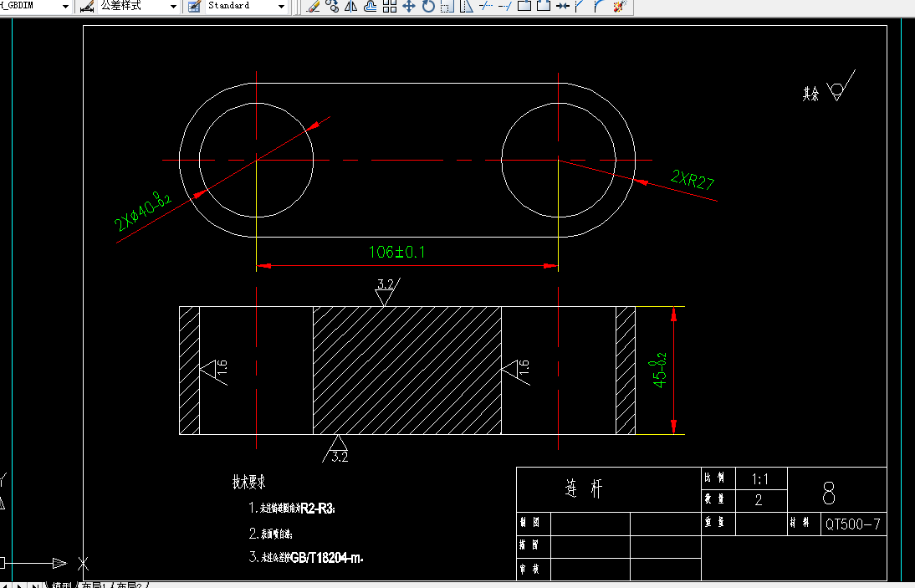The height and width of the screenshot is (588, 915).
Task: Open the Standard table style dropdown
Action: click(281, 7)
